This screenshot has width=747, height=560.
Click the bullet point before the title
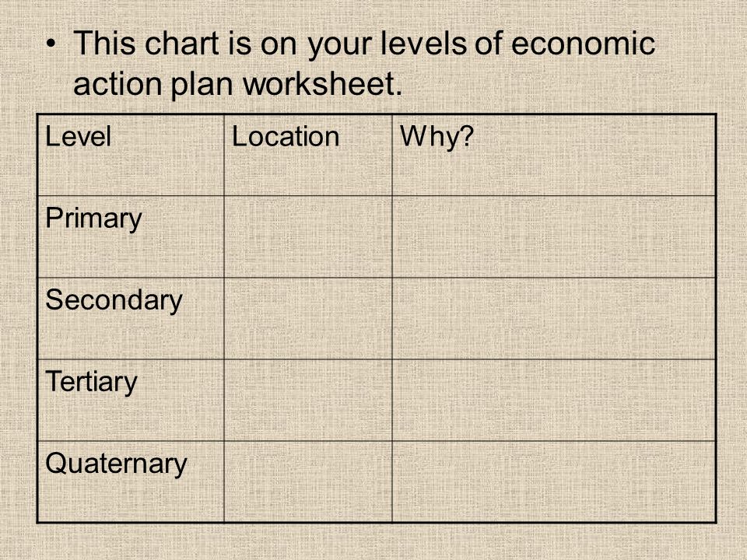pos(51,44)
